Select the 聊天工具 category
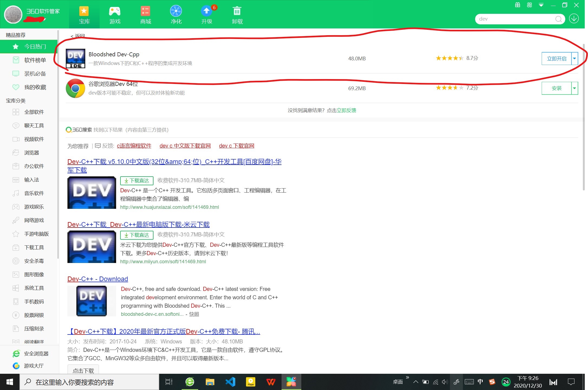This screenshot has width=588, height=390. pos(29,126)
